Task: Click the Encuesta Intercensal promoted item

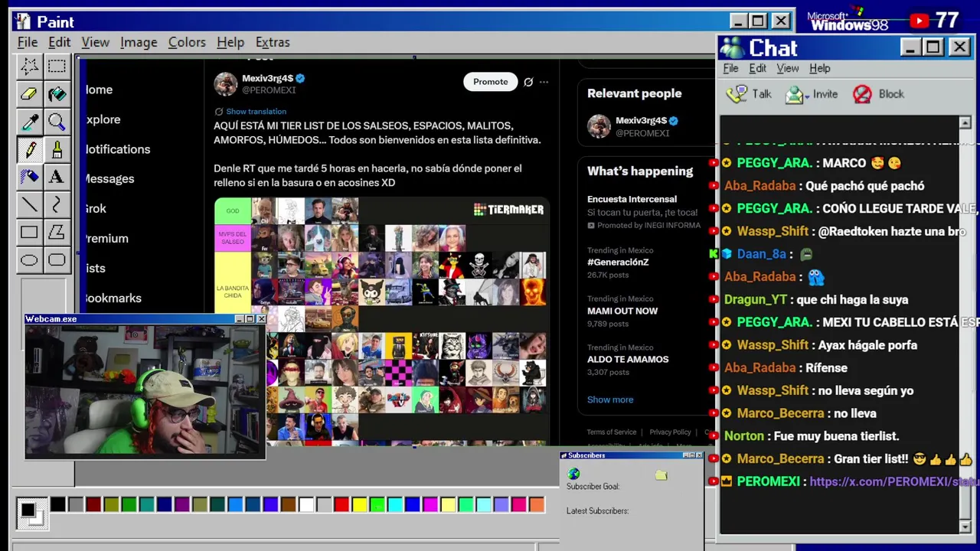Action: (643, 212)
